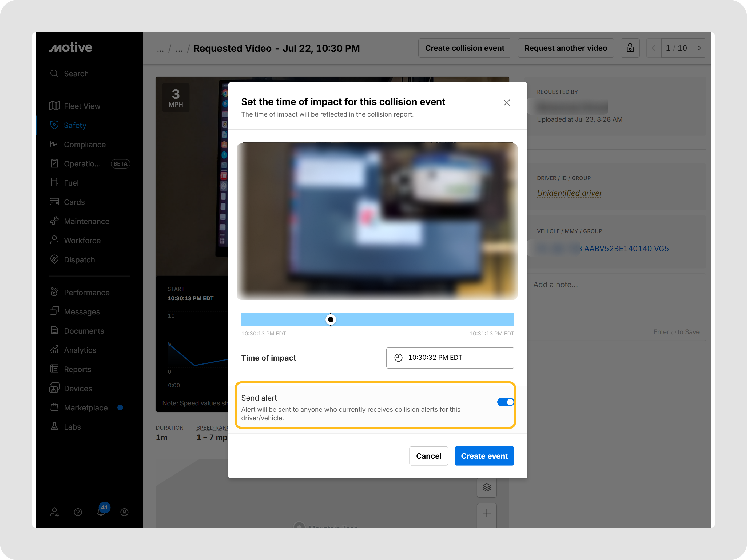Click the second breadcrumb ellipsis
The height and width of the screenshot is (560, 747).
tap(179, 49)
